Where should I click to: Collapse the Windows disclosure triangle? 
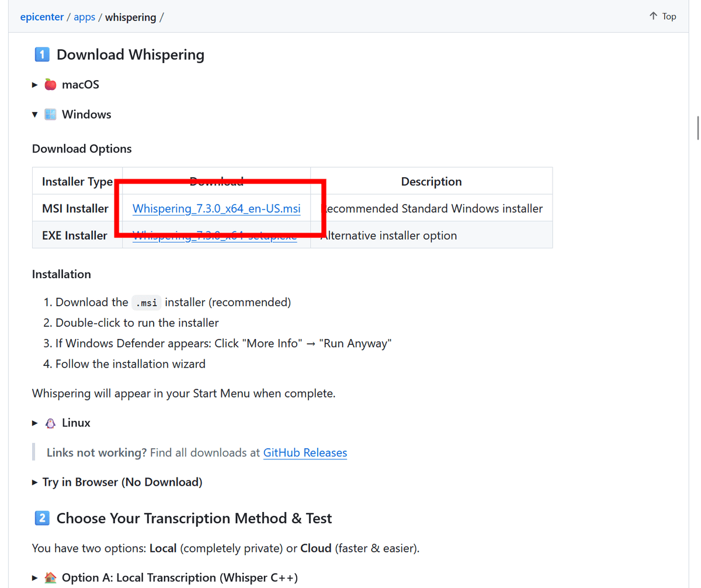tap(35, 115)
